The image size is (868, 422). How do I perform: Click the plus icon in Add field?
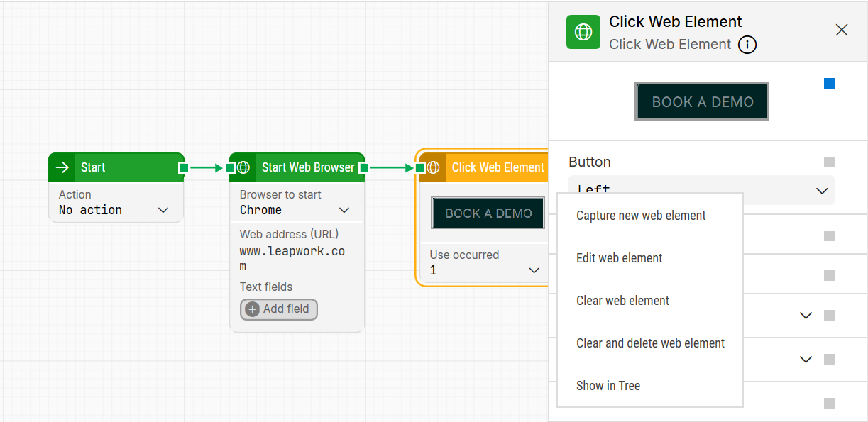(x=252, y=309)
